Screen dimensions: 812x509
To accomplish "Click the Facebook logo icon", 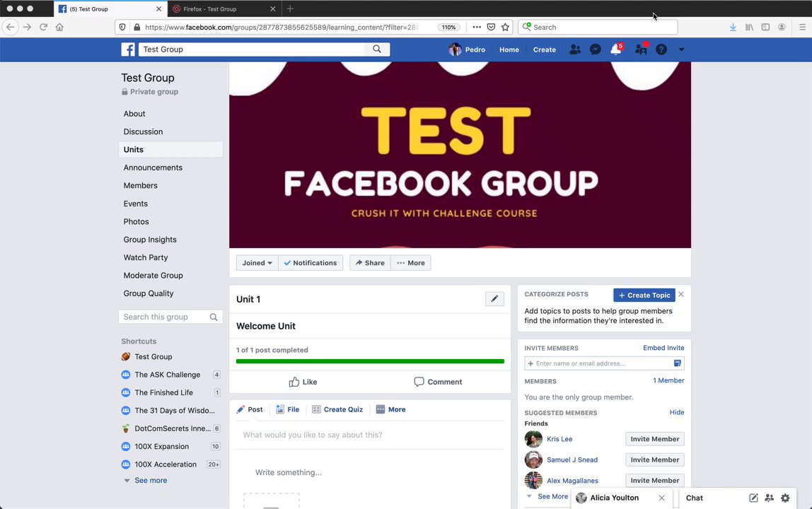I will pos(128,49).
